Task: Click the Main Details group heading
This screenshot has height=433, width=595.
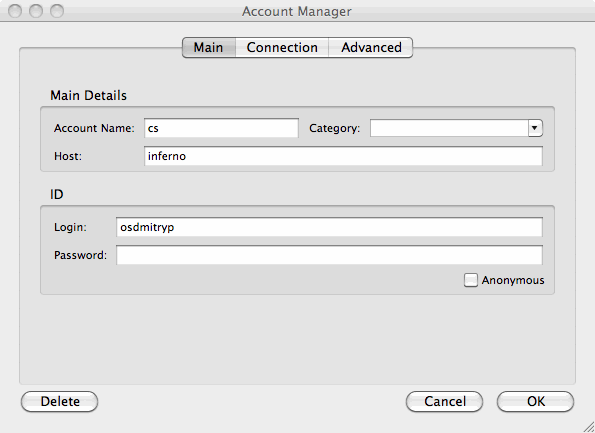Action: pyautogui.click(x=88, y=95)
